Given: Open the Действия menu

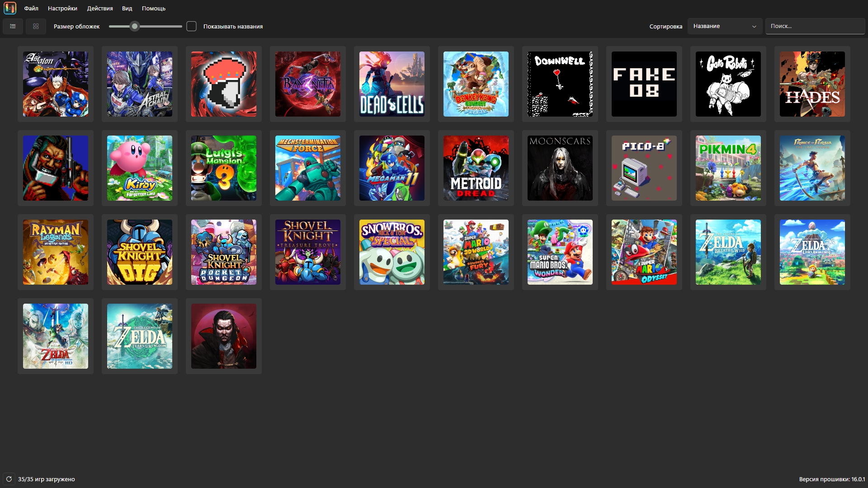Looking at the screenshot, I should point(100,8).
